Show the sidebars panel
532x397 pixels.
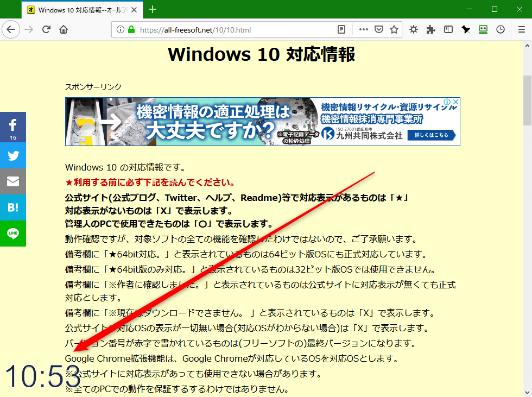pos(448,29)
